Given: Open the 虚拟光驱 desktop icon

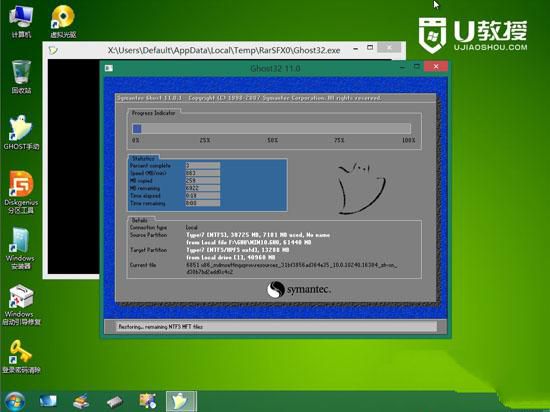Looking at the screenshot, I should [63, 21].
